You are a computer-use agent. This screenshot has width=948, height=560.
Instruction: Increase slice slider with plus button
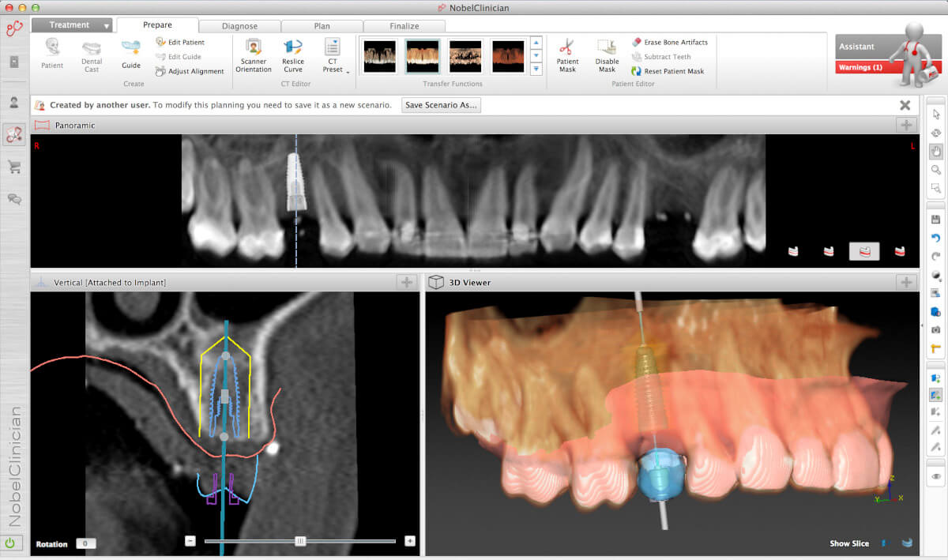(x=410, y=541)
